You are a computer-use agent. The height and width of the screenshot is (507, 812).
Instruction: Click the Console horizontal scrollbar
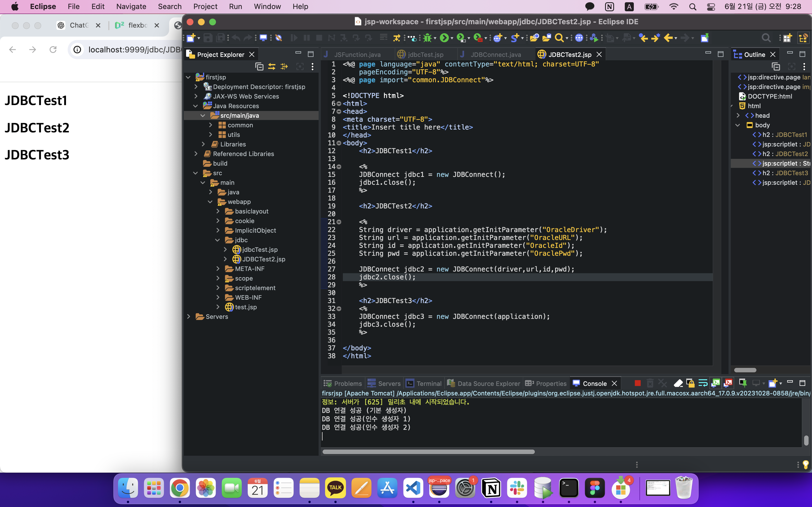428,452
